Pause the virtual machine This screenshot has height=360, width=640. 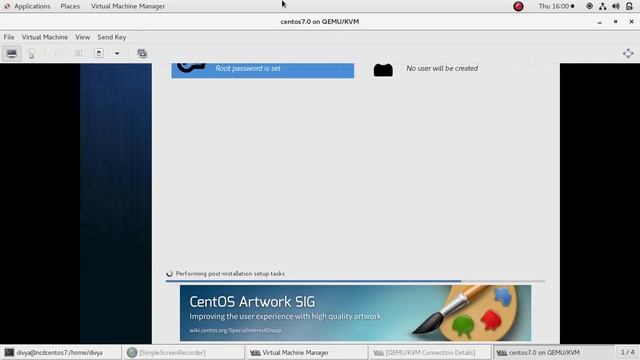78,53
